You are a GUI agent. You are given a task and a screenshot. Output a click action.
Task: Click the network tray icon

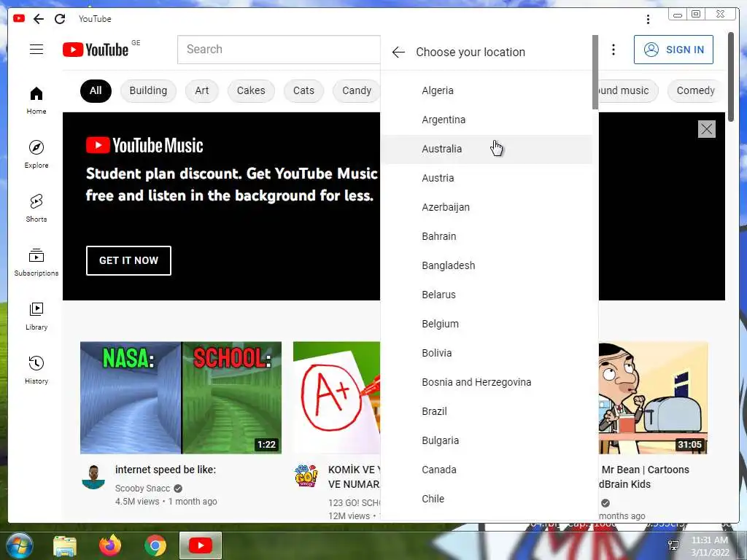pos(673,545)
